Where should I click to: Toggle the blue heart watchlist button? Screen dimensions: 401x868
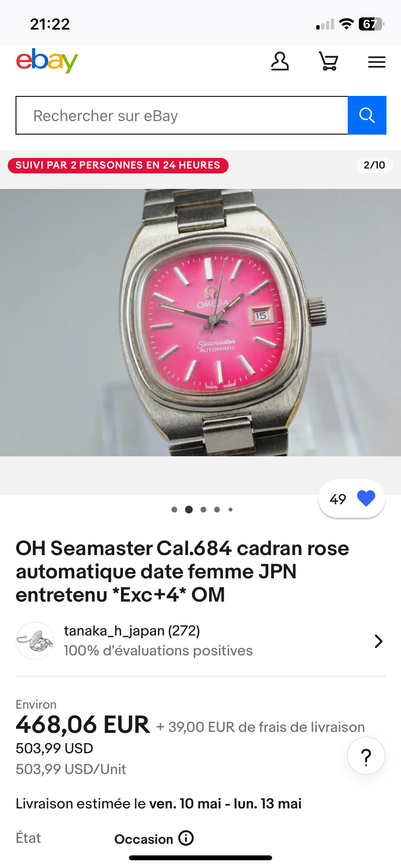click(x=366, y=498)
